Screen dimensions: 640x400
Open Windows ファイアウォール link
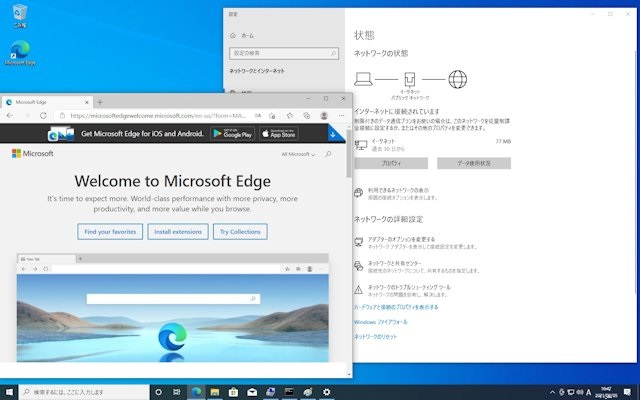[380, 322]
